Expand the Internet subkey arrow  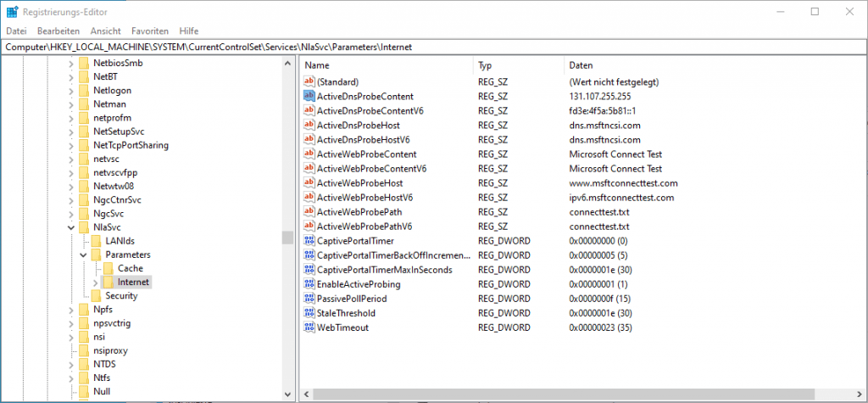coord(95,282)
